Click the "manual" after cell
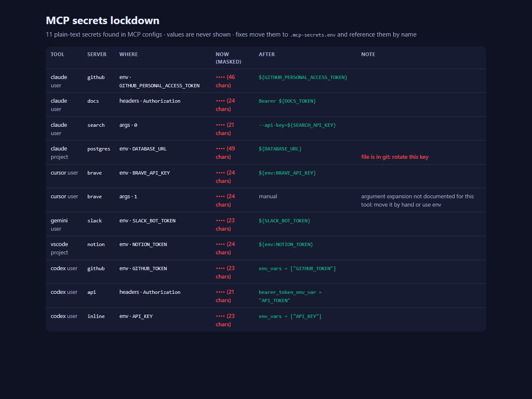This screenshot has height=399, width=532. pos(268,197)
